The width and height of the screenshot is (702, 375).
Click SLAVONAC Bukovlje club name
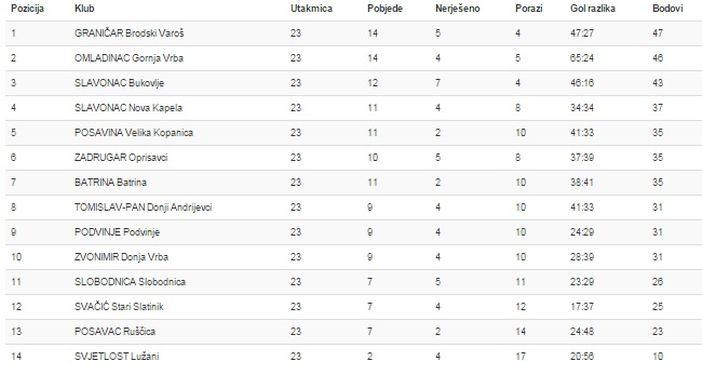coord(119,83)
